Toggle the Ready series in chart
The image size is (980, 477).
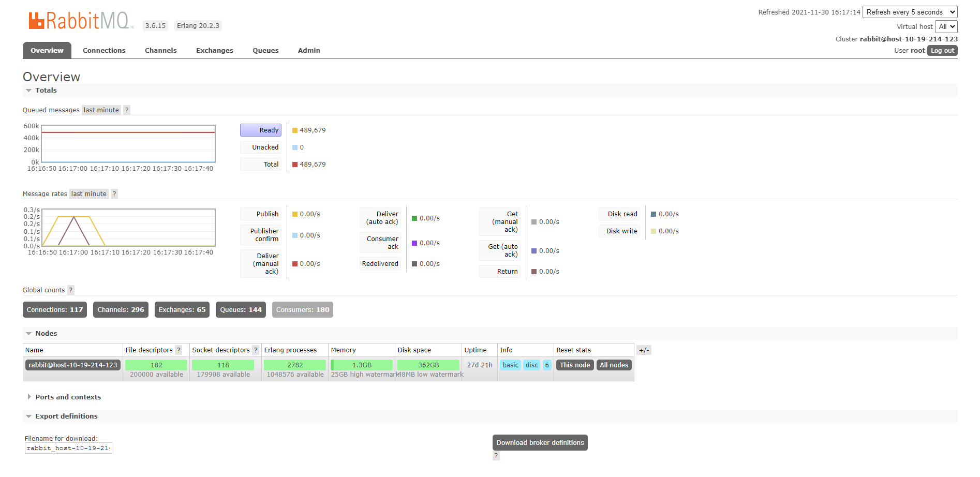[261, 130]
